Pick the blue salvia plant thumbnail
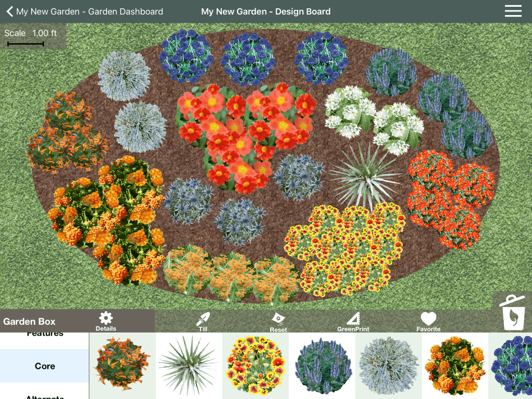This screenshot has height=399, width=532. [x=322, y=366]
